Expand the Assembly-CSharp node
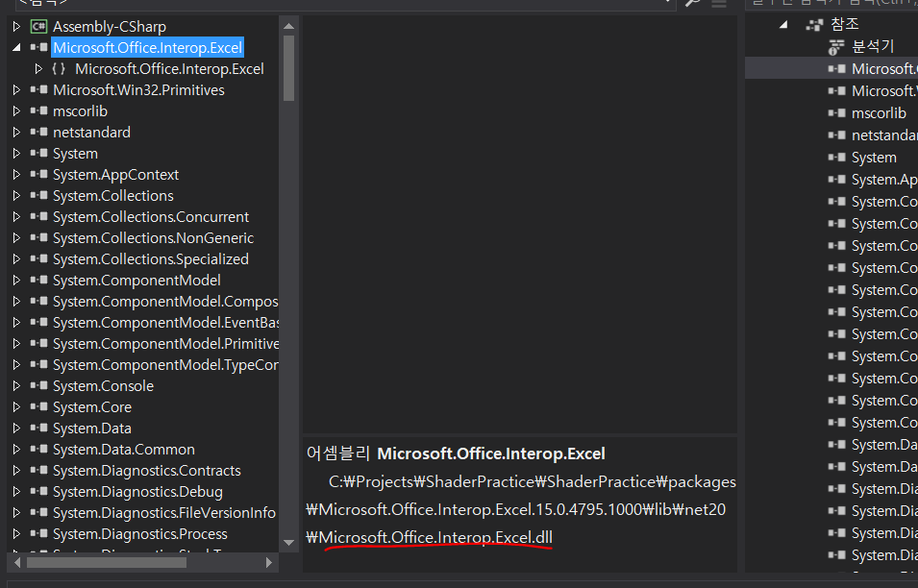This screenshot has width=918, height=588. 16,26
